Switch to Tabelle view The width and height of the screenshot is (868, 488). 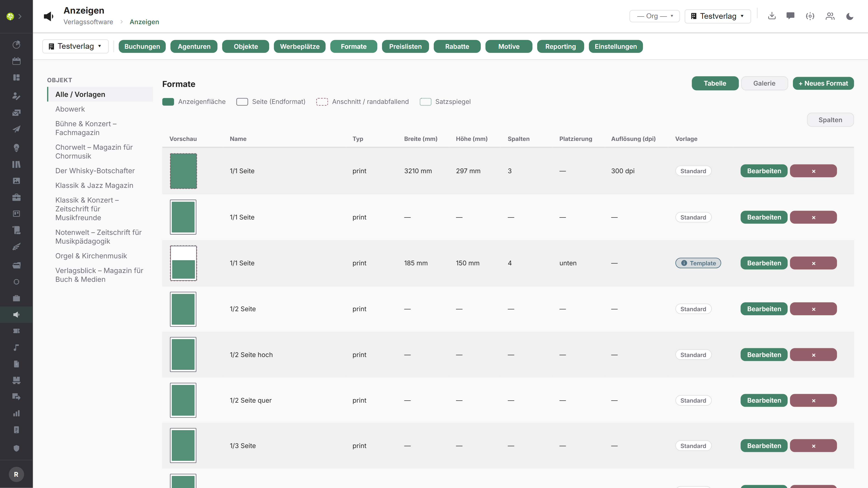pyautogui.click(x=715, y=83)
